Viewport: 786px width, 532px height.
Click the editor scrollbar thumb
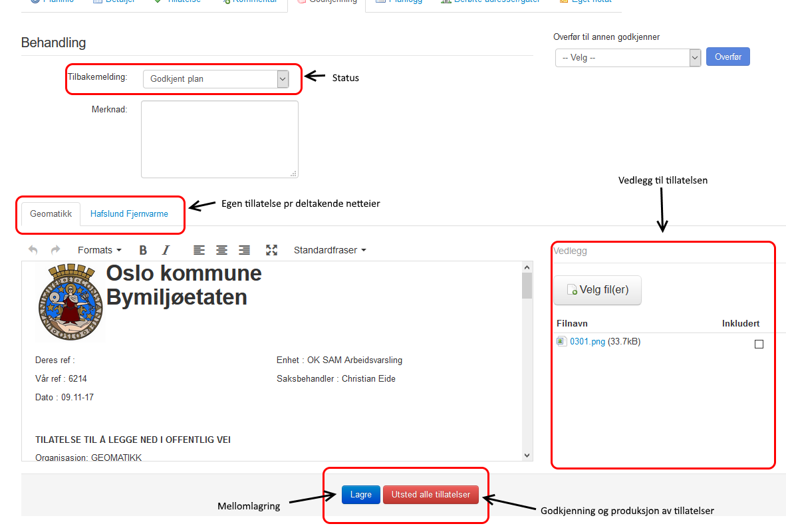point(527,286)
